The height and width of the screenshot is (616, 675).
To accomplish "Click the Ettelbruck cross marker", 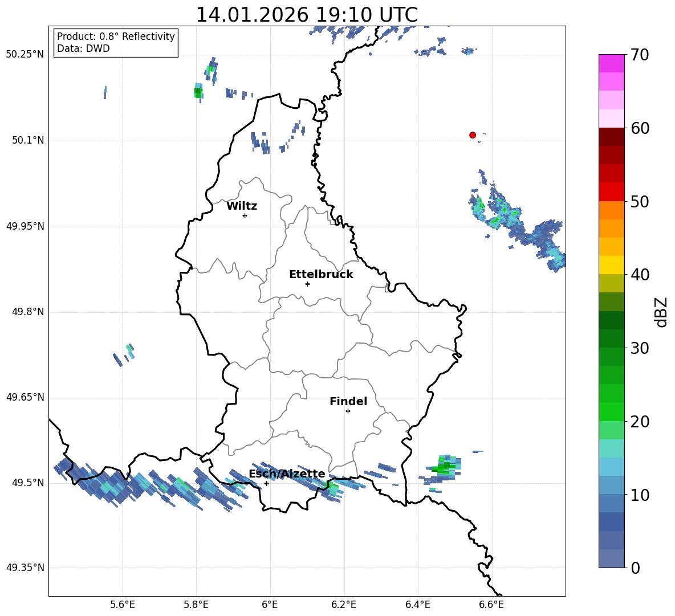I will click(307, 284).
